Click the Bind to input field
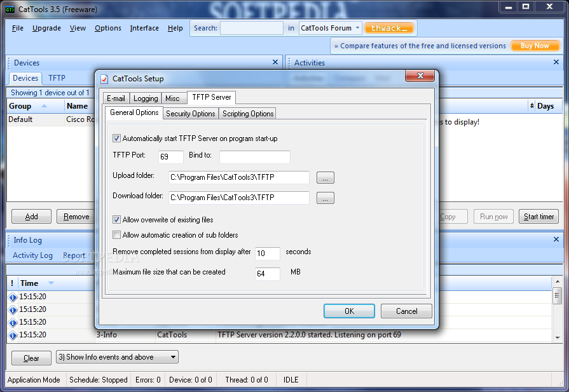This screenshot has height=392, width=569. pos(255,157)
